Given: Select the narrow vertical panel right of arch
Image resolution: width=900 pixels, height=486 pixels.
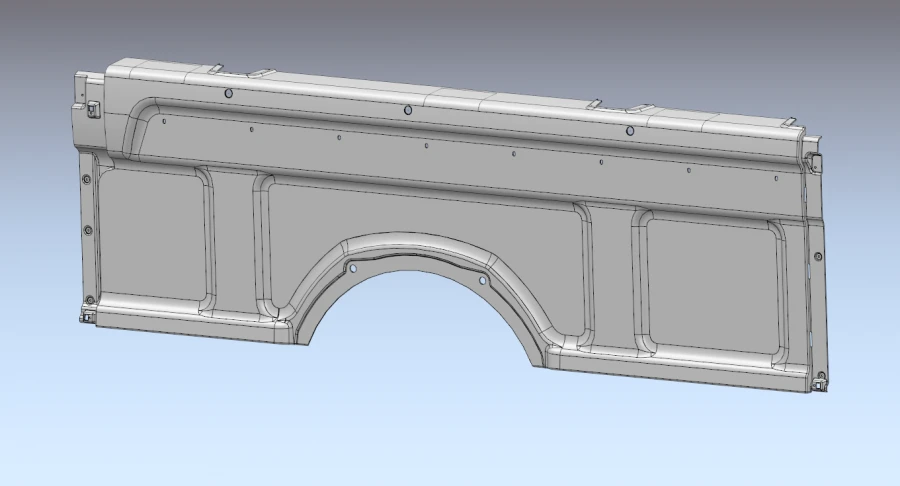Looking at the screenshot, I should (x=612, y=275).
